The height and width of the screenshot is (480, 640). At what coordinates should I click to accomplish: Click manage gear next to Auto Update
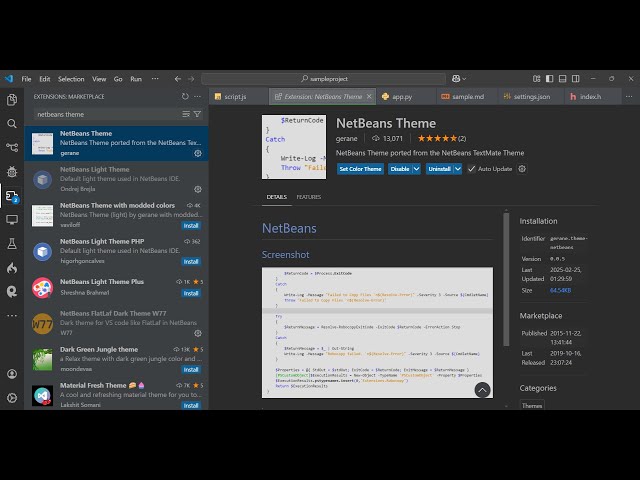tap(522, 169)
